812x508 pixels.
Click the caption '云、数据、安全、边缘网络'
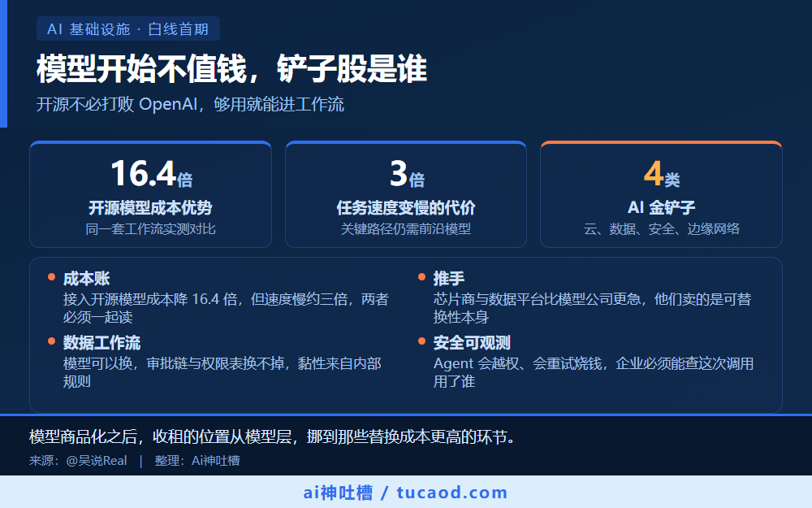click(x=661, y=229)
